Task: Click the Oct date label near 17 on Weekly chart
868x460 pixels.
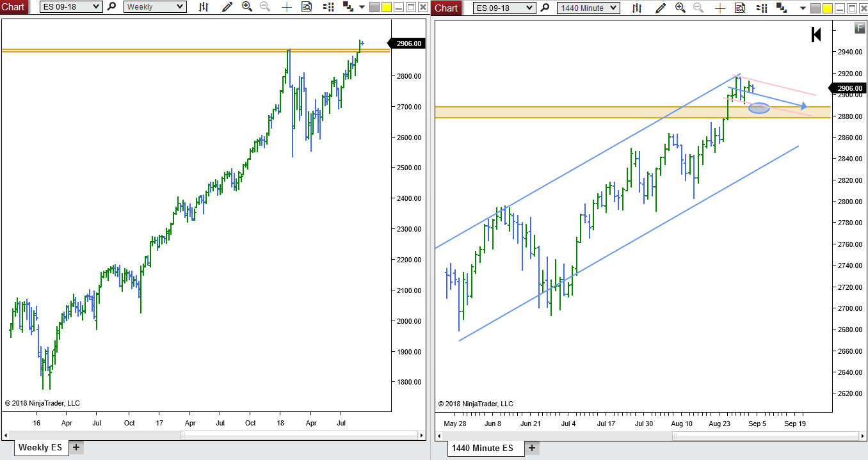Action: click(x=129, y=424)
